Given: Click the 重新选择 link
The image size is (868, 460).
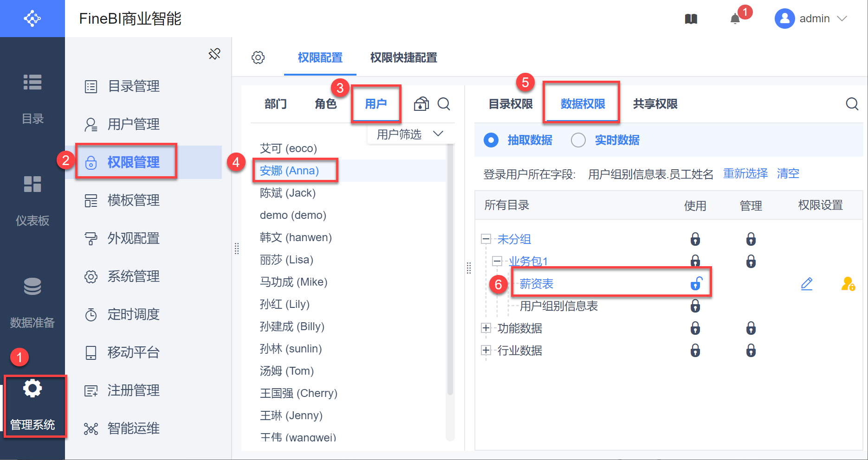Looking at the screenshot, I should 745,174.
